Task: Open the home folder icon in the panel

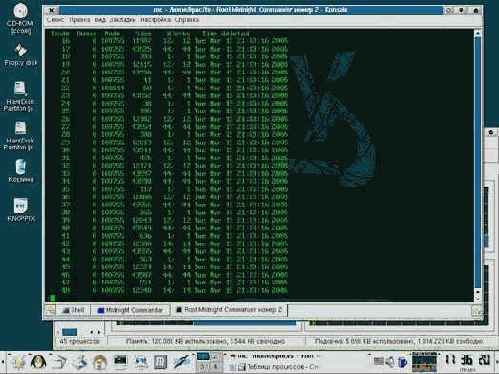Action: pyautogui.click(x=99, y=362)
